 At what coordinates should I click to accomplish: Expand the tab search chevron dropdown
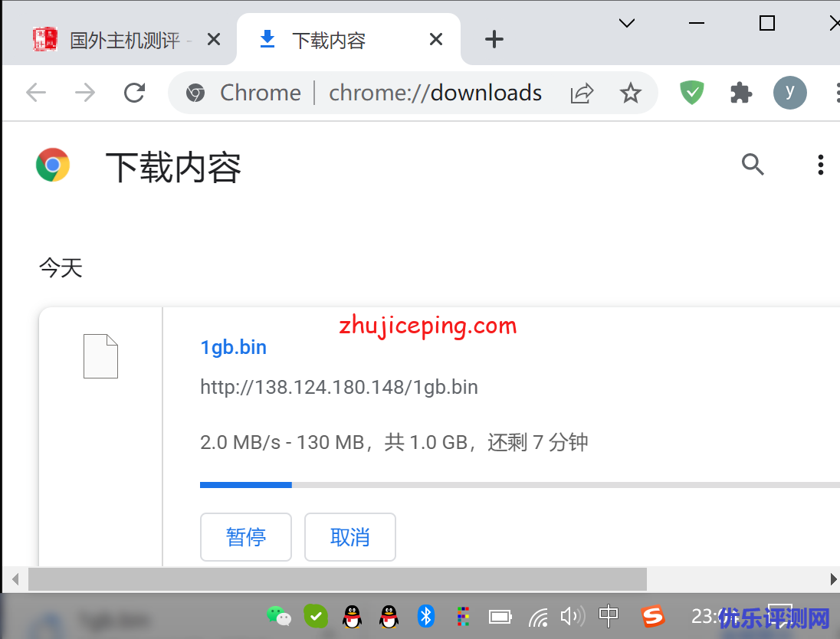(627, 24)
